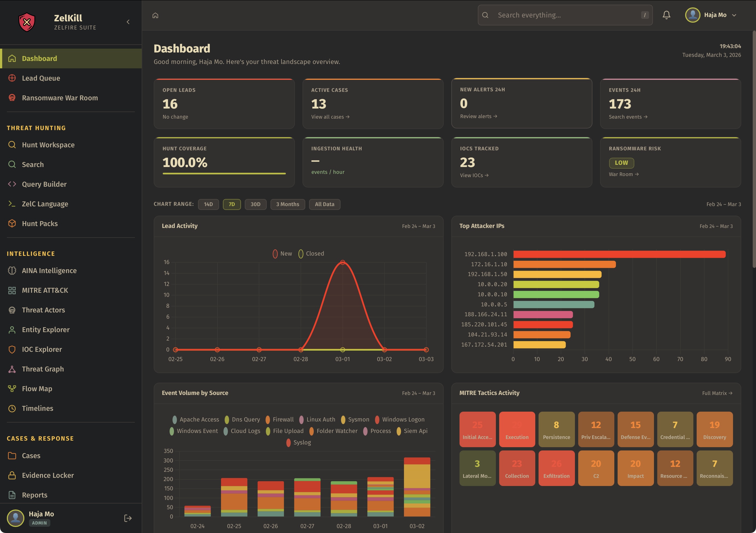
Task: Click the logout icon beside Haja Mo
Action: pyautogui.click(x=128, y=518)
